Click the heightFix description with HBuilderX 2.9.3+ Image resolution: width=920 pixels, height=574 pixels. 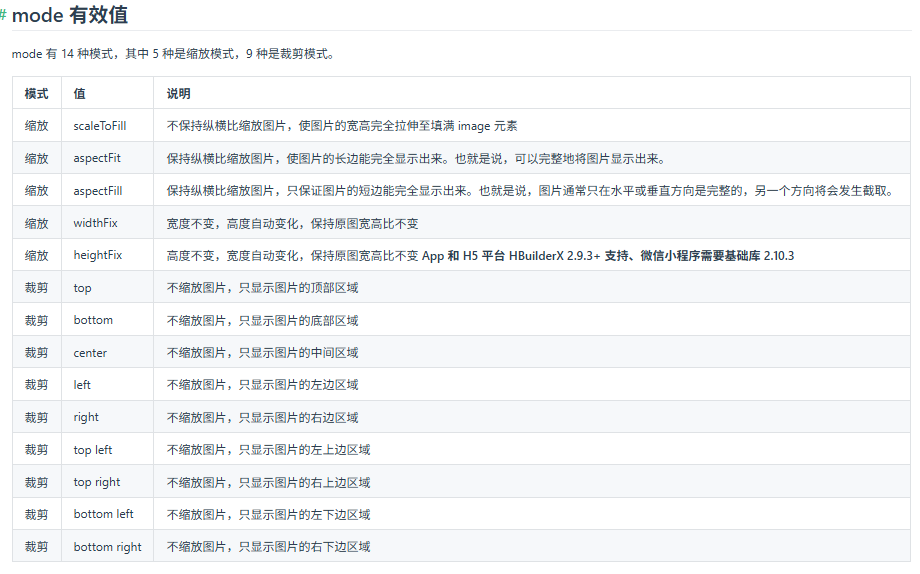coord(480,256)
